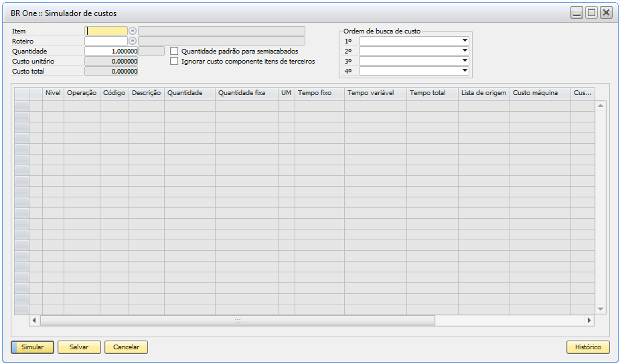Maximize the Simulador de custos window
The image size is (620, 364).
(x=591, y=13)
